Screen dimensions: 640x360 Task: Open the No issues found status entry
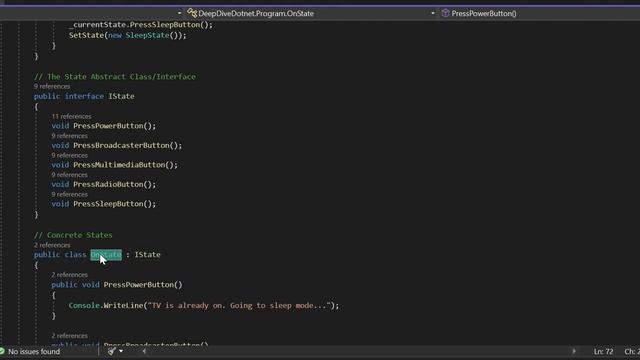point(34,351)
